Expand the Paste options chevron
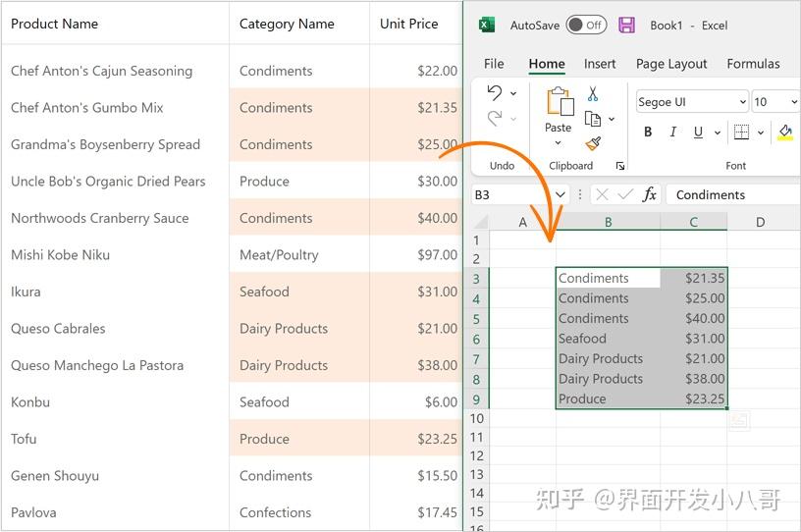This screenshot has height=532, width=801. (558, 142)
